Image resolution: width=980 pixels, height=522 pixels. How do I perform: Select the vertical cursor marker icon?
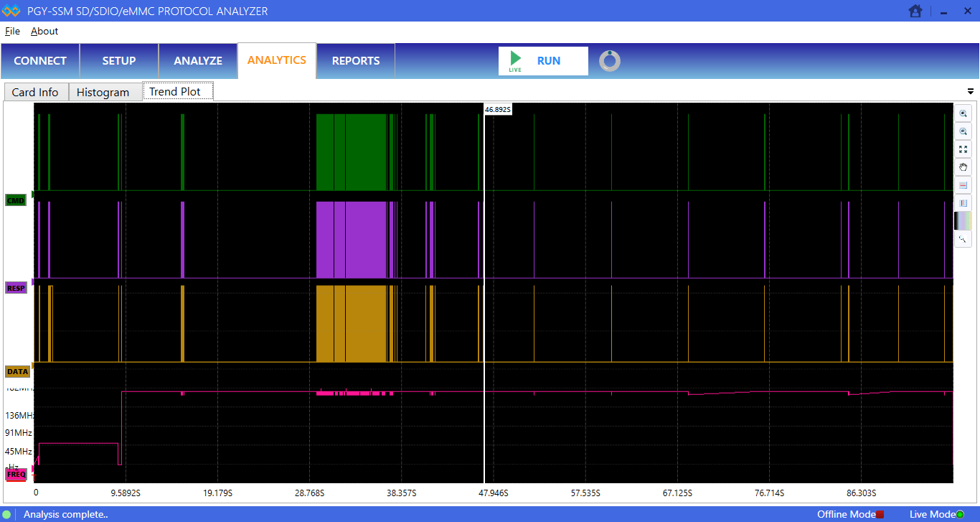pos(963,203)
